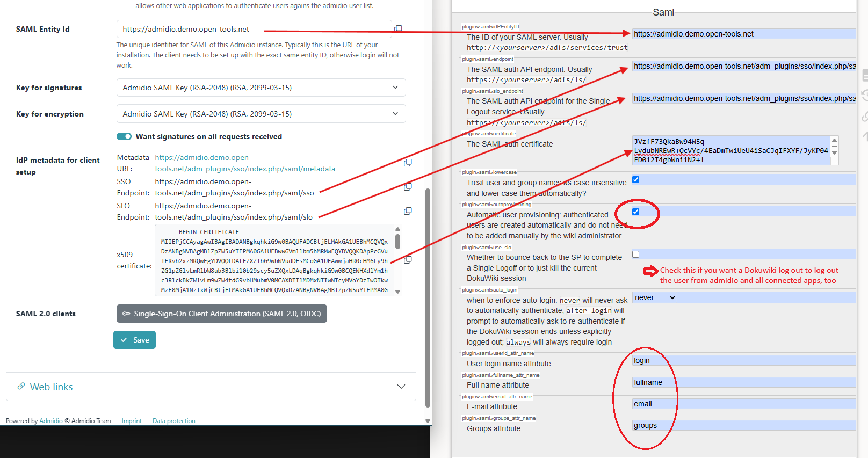Screen dimensions: 868x458
Task: Uncheck the automatic user provisioning checkbox
Action: (x=635, y=212)
